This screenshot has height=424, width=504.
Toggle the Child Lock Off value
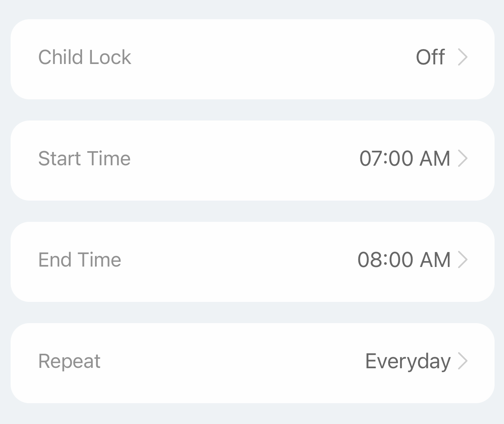point(430,57)
